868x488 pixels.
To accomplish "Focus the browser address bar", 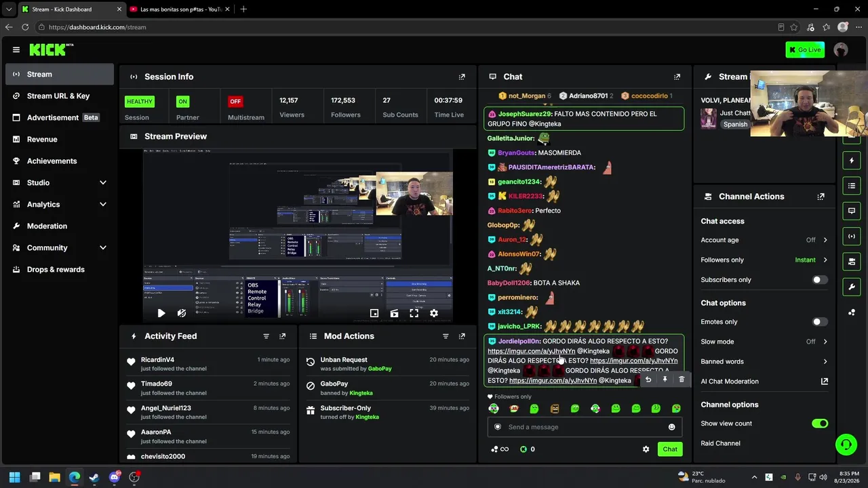I will [407, 27].
